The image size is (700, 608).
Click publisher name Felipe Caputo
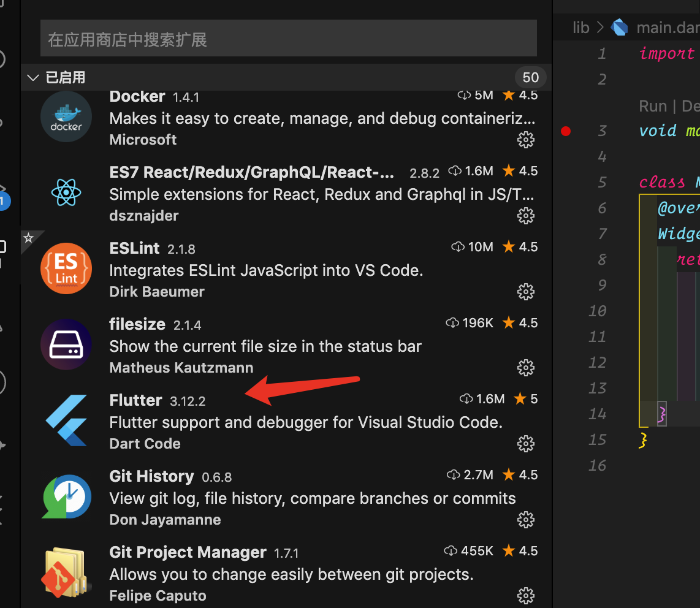158,596
